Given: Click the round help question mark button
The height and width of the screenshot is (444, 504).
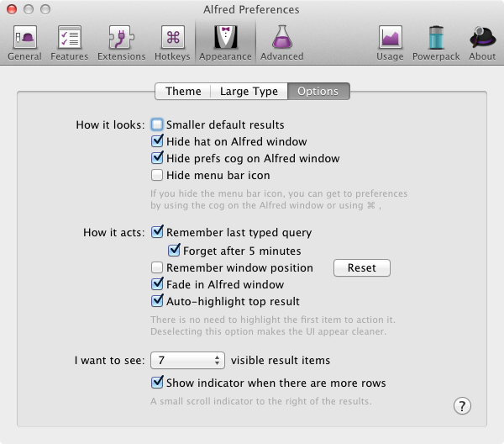Looking at the screenshot, I should pyautogui.click(x=462, y=405).
